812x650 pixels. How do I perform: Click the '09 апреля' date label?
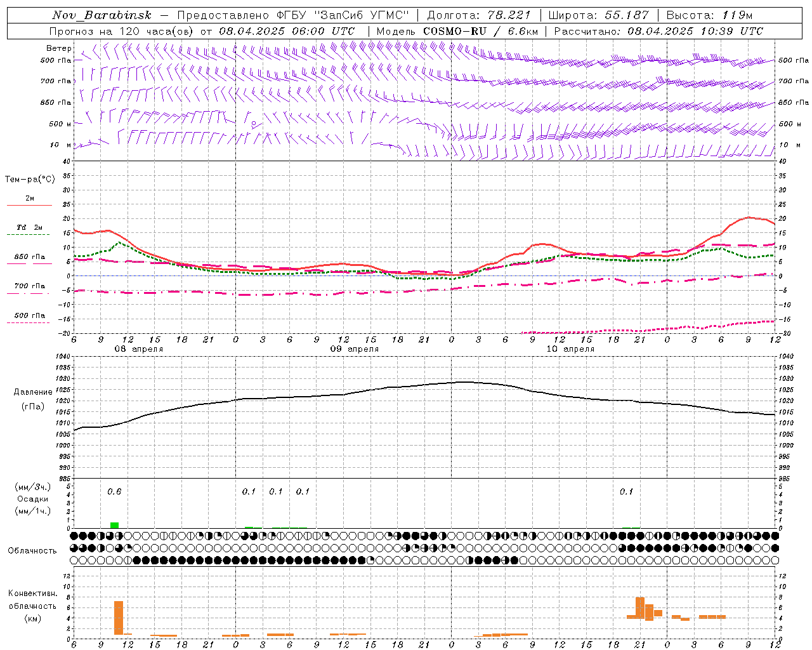(x=354, y=349)
